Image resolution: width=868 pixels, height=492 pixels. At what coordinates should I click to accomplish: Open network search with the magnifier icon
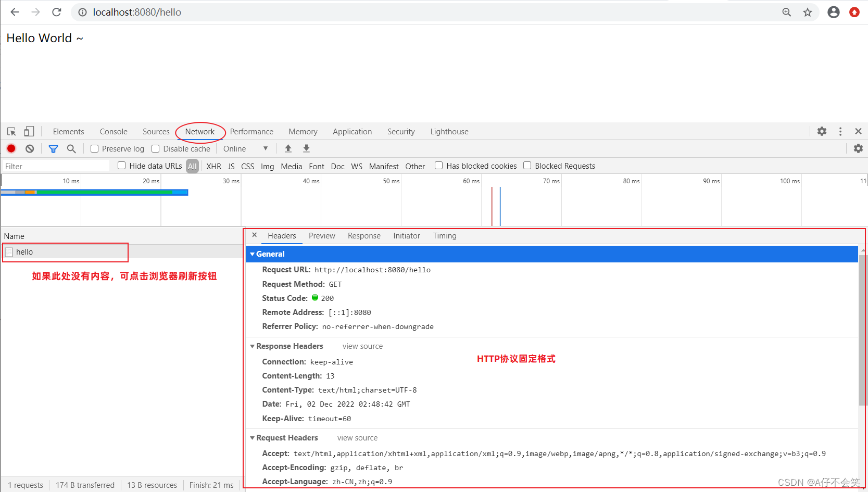[x=71, y=148]
